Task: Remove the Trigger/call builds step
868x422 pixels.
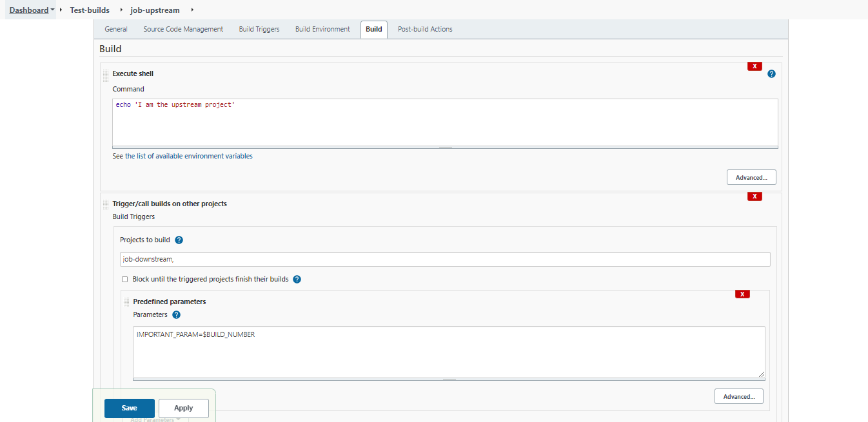Action: 755,197
